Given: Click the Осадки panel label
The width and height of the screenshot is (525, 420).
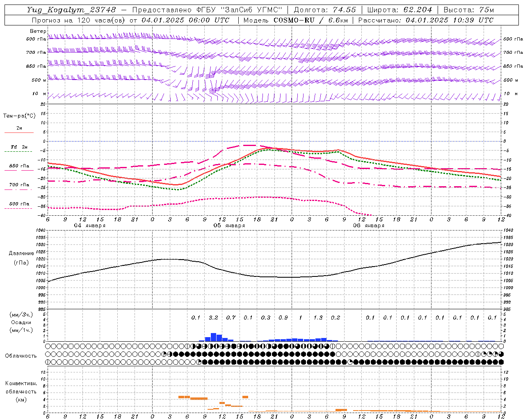Looking at the screenshot, I should [x=21, y=322].
